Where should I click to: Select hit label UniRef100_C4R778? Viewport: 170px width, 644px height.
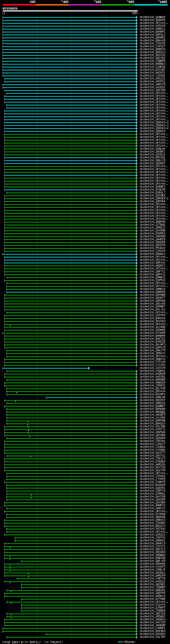click(152, 579)
